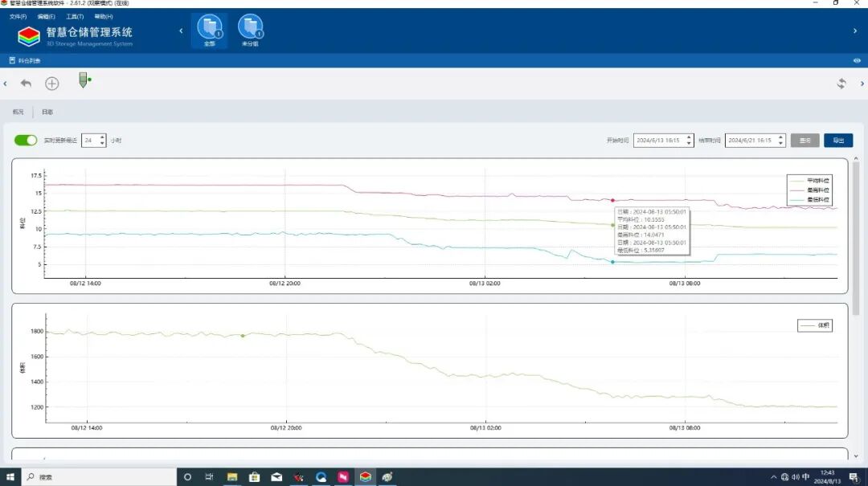
Task: Open File Explorer from taskbar
Action: 232,476
